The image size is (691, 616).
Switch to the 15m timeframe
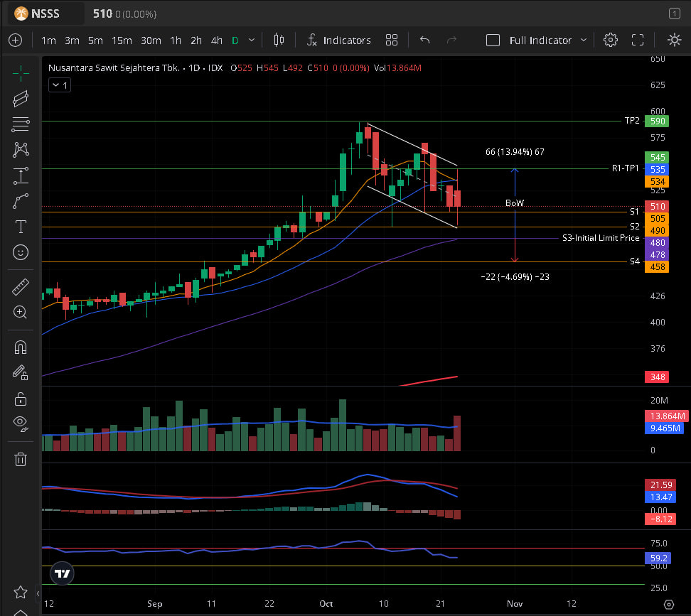pos(122,40)
